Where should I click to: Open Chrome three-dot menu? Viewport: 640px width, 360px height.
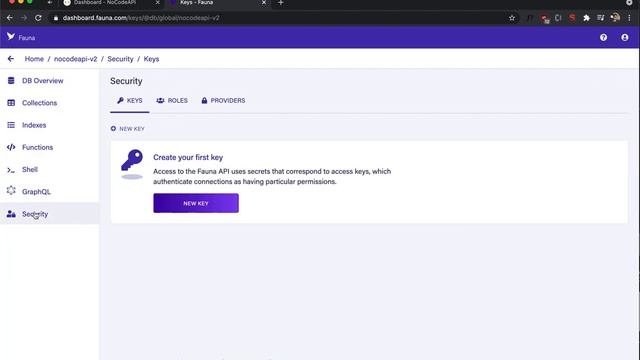tap(629, 18)
